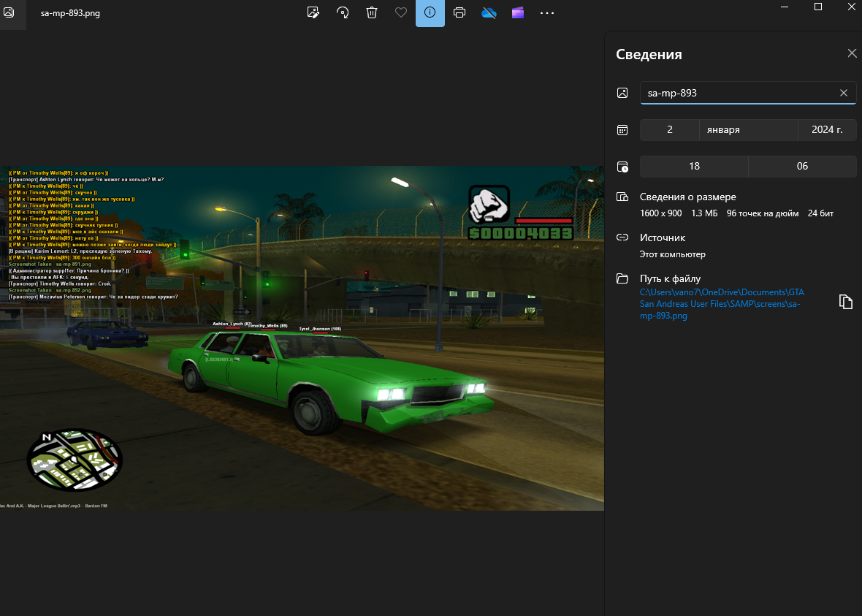Select the year field showing 2024 г.

tap(827, 129)
